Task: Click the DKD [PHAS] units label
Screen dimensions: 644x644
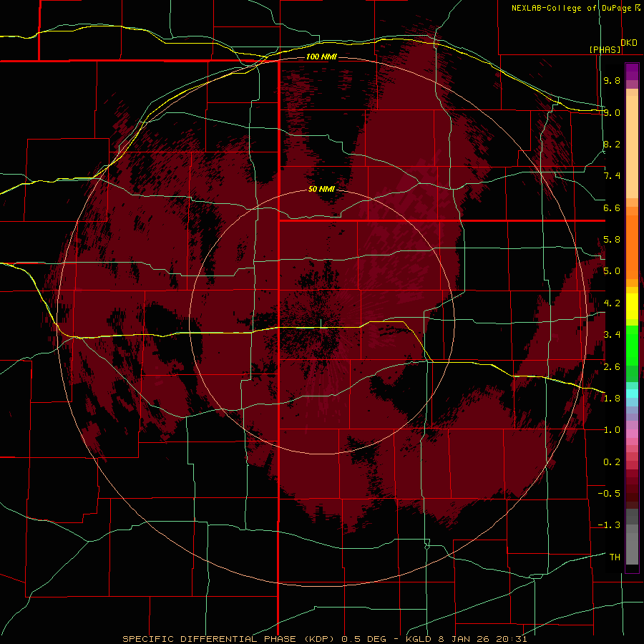Action: click(x=614, y=47)
